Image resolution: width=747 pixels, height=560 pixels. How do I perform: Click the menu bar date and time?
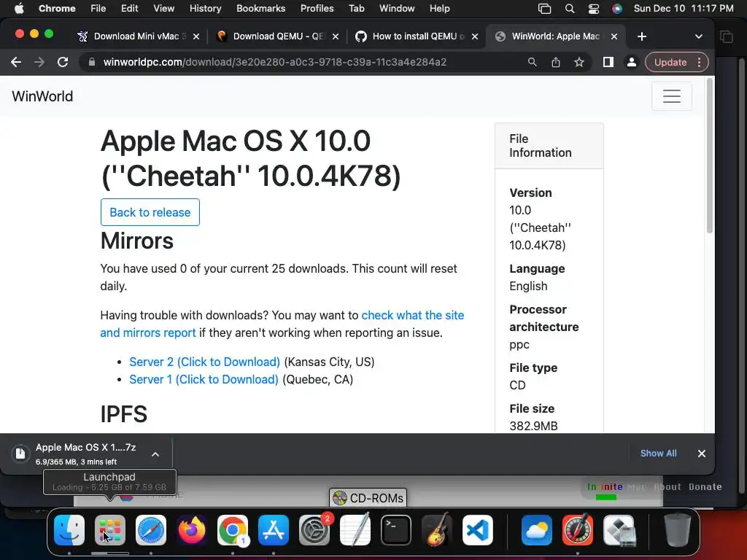[x=684, y=9]
